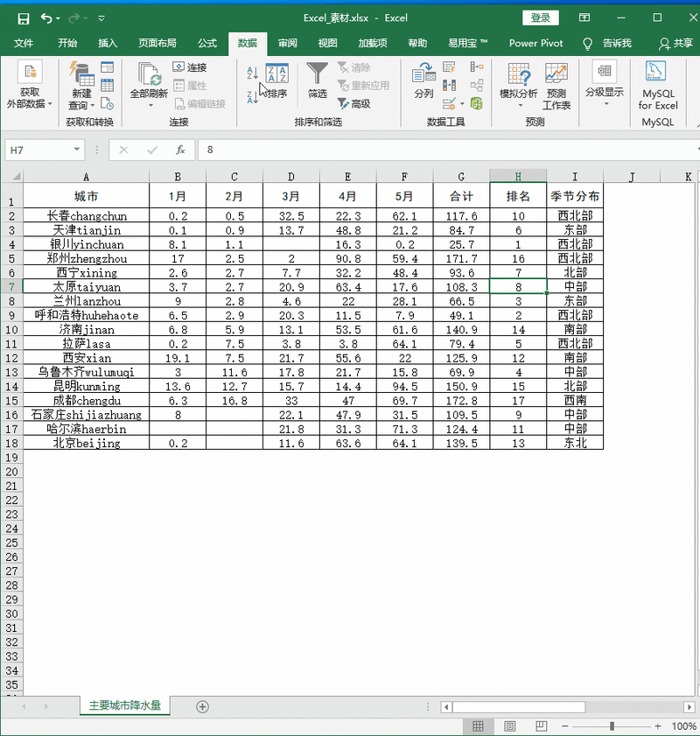Select the Normal view icon in status bar
The height and width of the screenshot is (736, 700).
[x=478, y=726]
